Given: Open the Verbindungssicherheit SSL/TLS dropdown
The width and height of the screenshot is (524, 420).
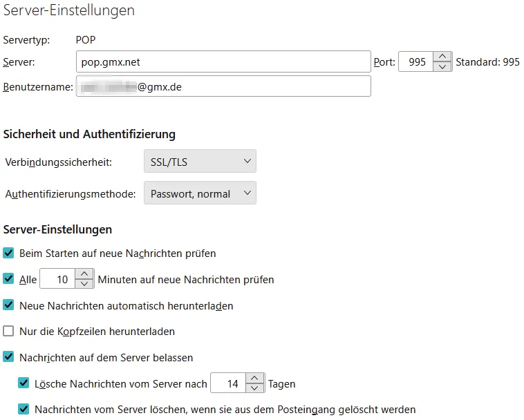Looking at the screenshot, I should click(x=200, y=161).
